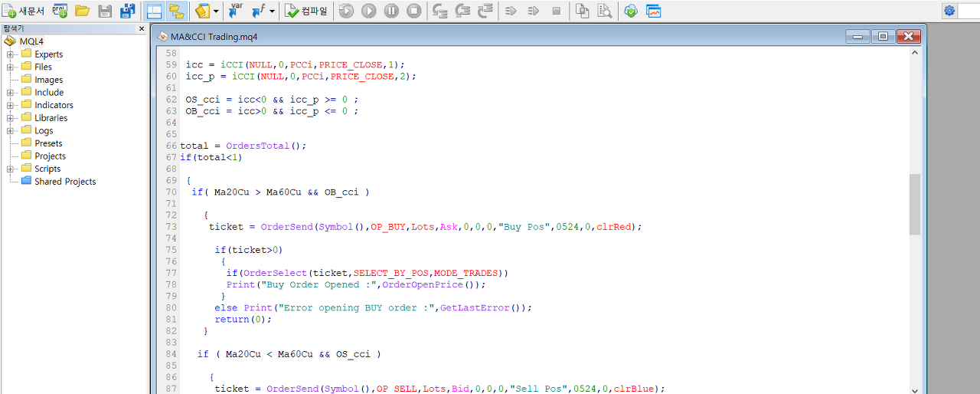The height and width of the screenshot is (394, 980).
Task: Create a new document with 새문서
Action: pyautogui.click(x=24, y=11)
